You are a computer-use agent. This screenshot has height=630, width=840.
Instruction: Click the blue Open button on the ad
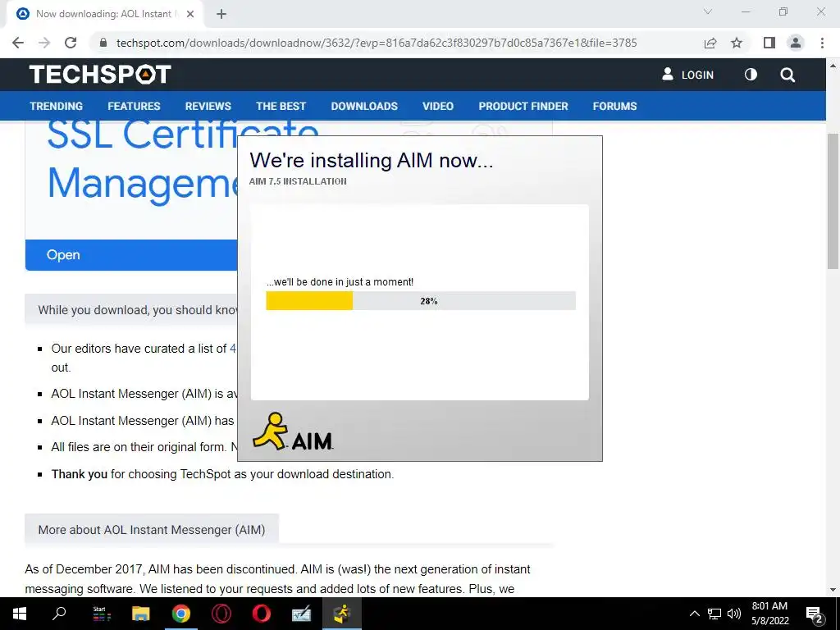pos(131,255)
